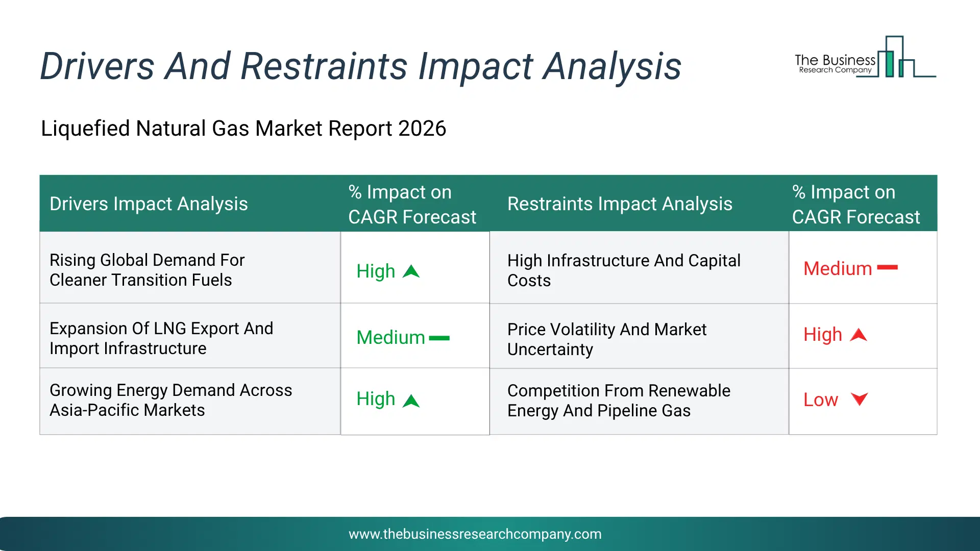Click red down arrow next to Low
The height and width of the screenshot is (551, 980).
point(859,399)
